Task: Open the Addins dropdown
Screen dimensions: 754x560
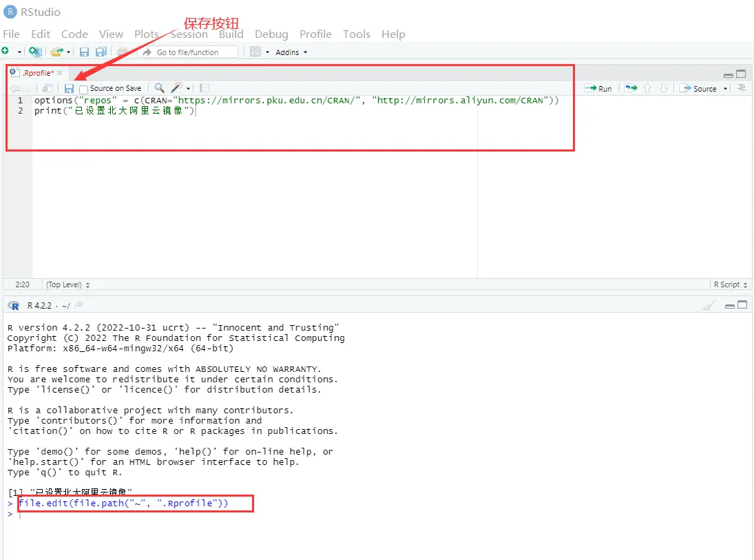Action: pos(291,52)
